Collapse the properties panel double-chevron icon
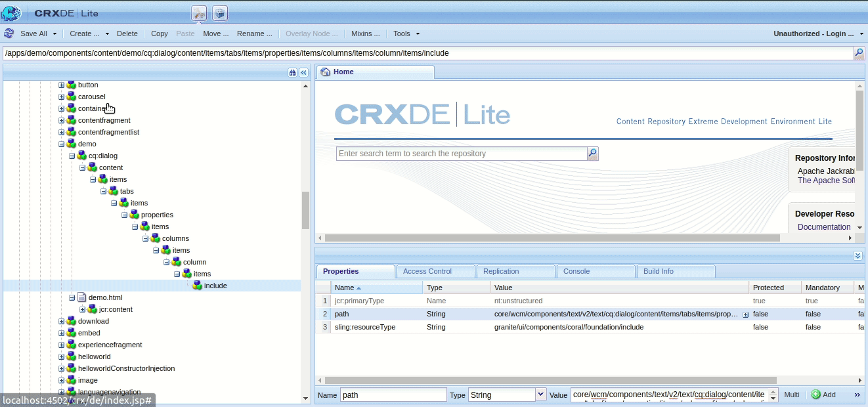The image size is (868, 407). 857,255
